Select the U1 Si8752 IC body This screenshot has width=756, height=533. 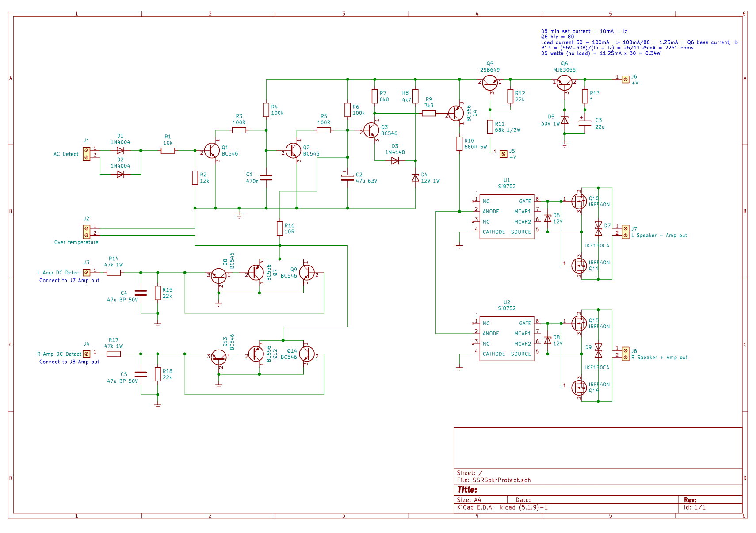(507, 217)
